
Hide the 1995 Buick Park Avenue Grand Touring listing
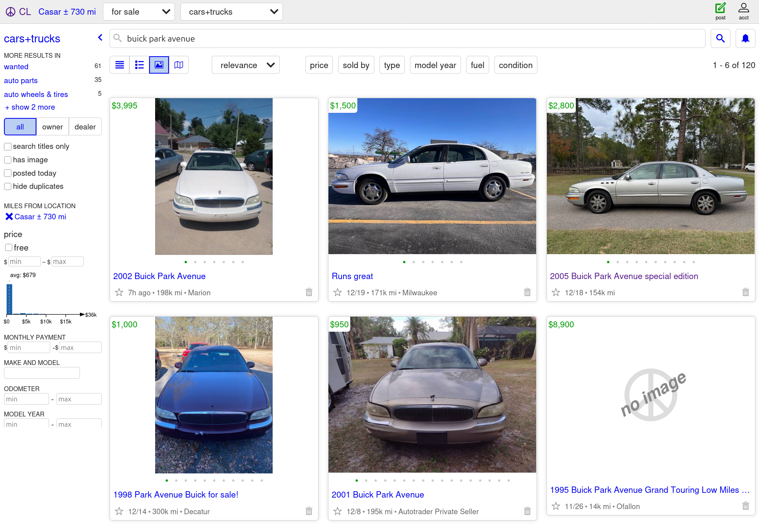746,506
